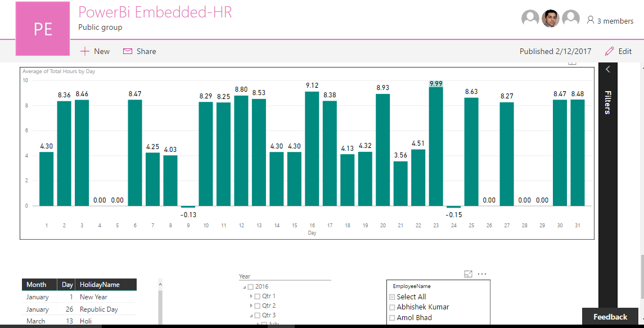The image size is (644, 328).
Task: Click the 8.63 data label
Action: 471,92
